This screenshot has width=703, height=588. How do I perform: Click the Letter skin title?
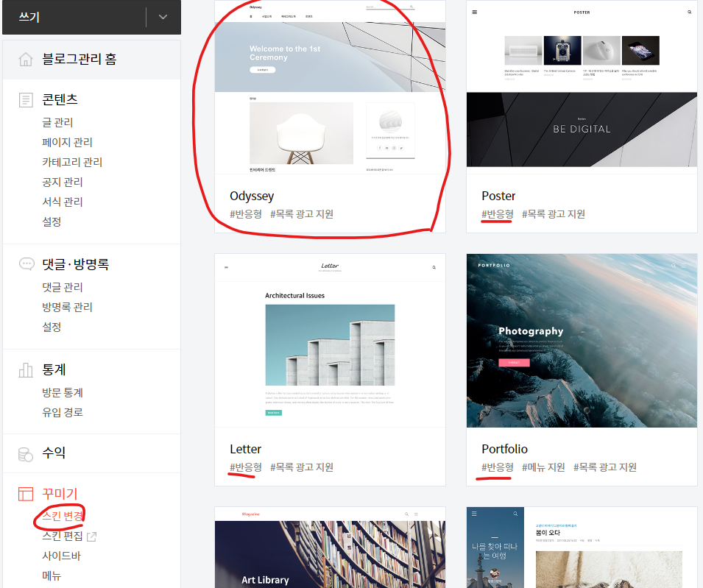coord(246,449)
